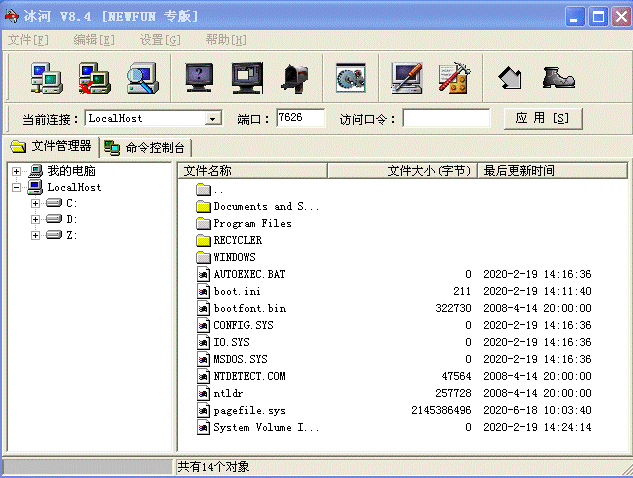Click the gears server configuration icon
Image resolution: width=633 pixels, height=478 pixels.
pyautogui.click(x=351, y=78)
